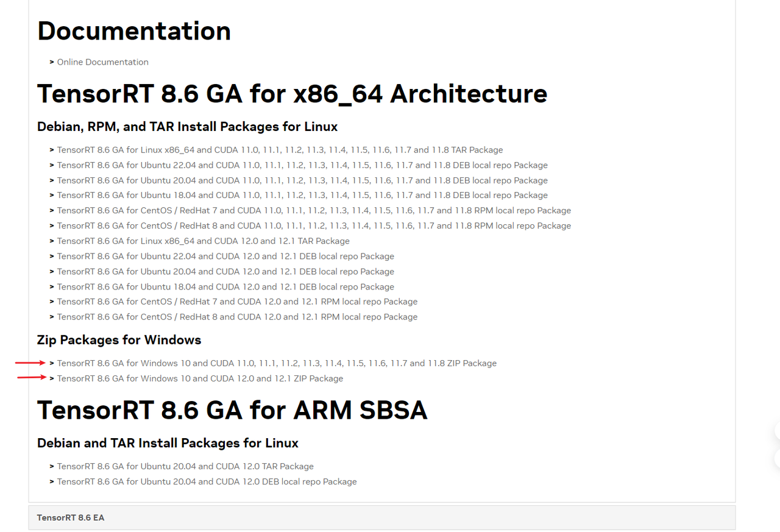Open Ubuntu 18.04 CUDA 12.0 and 12.1 DEB package
This screenshot has width=780, height=532.
point(225,287)
